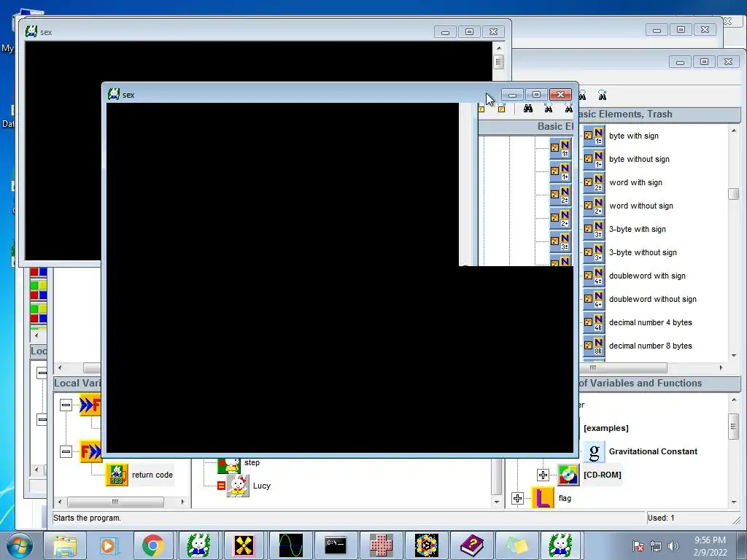This screenshot has height=560, width=747.
Task: Select the 'doubleword with sign' icon
Action: pos(594,276)
